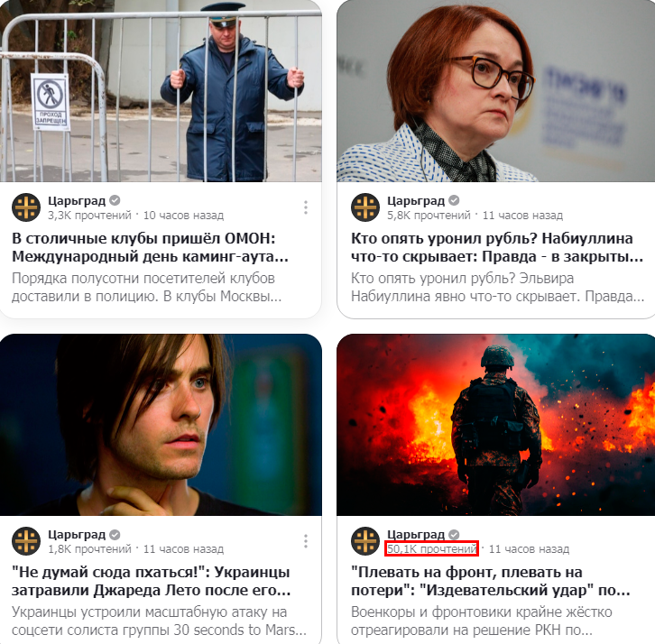Open headline "Кто опять уронил рубль?"
The image size is (655, 644).
point(497,247)
